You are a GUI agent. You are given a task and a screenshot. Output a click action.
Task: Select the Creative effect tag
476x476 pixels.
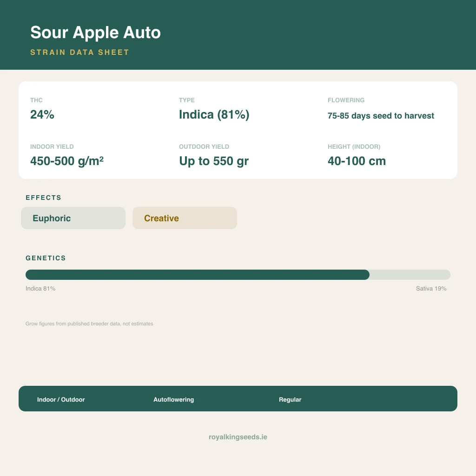tap(185, 218)
